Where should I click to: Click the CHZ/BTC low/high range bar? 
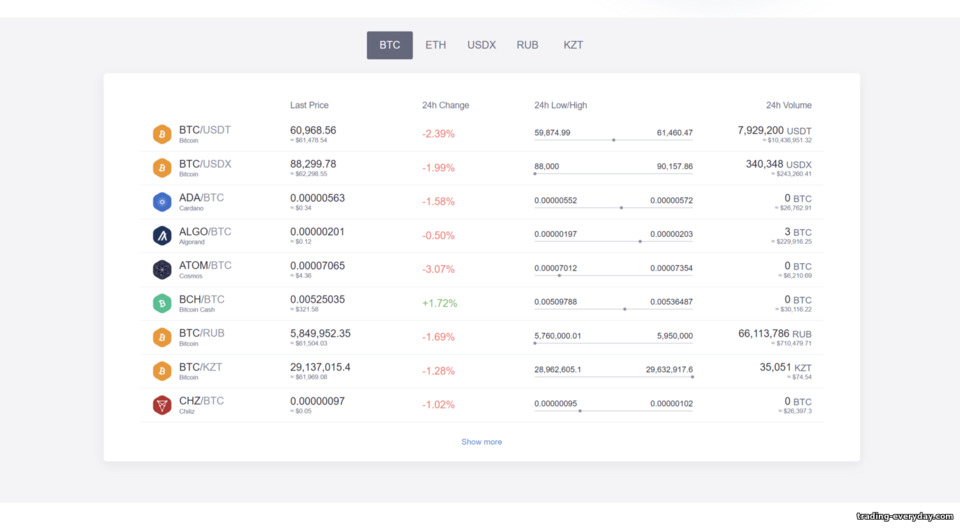click(613, 411)
